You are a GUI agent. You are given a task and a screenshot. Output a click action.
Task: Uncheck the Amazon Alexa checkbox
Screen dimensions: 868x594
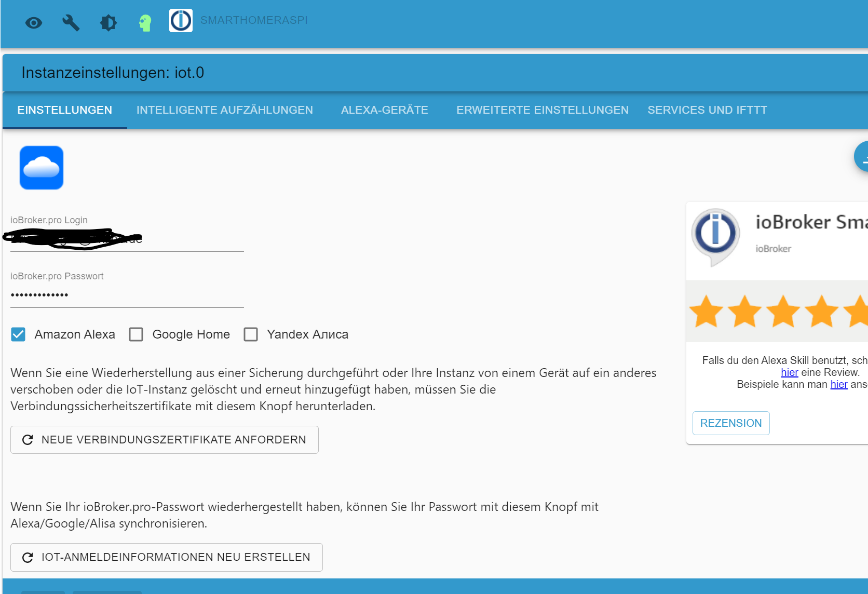coord(18,334)
